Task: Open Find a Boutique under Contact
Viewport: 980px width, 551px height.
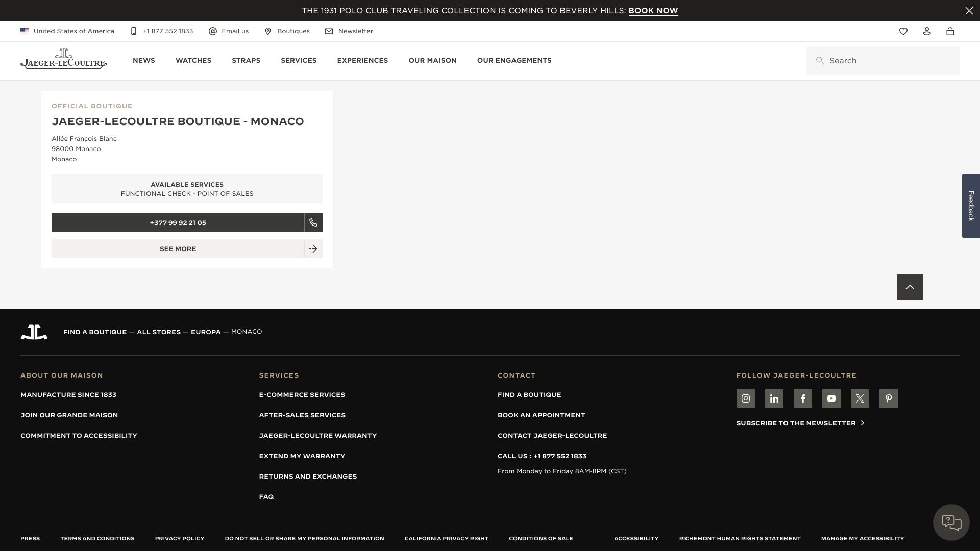Action: click(529, 395)
